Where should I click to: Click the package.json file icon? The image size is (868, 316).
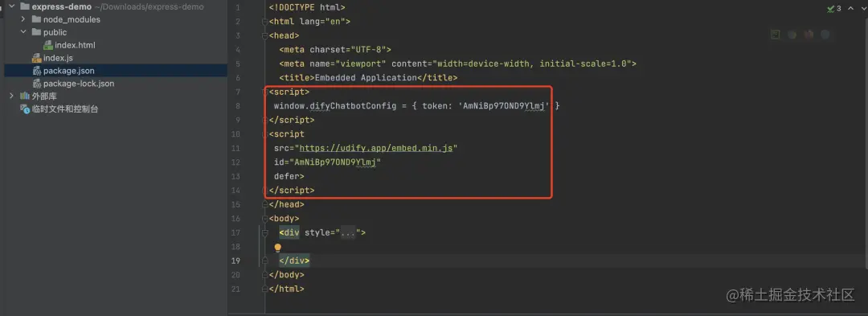[x=36, y=71]
